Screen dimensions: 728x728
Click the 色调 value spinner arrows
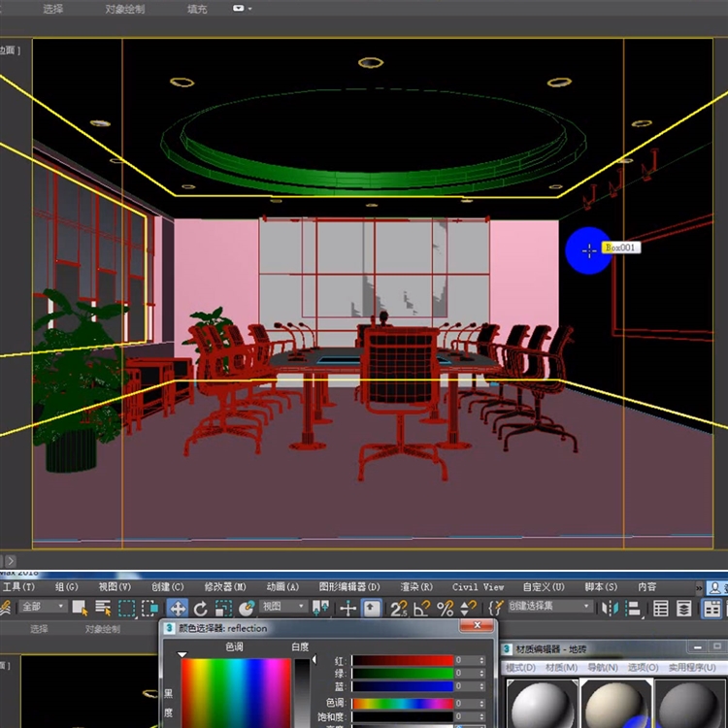[x=481, y=704]
